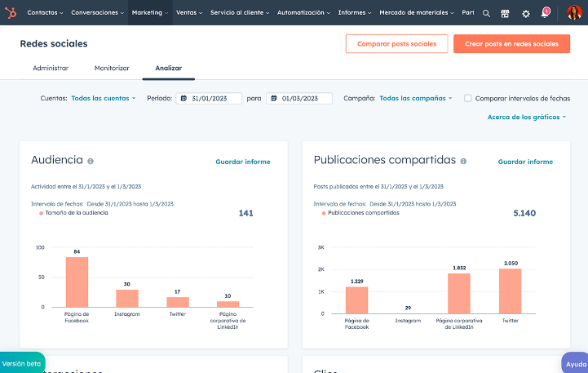Click info icon next to Audiencia
This screenshot has height=373, width=588.
pyautogui.click(x=91, y=161)
